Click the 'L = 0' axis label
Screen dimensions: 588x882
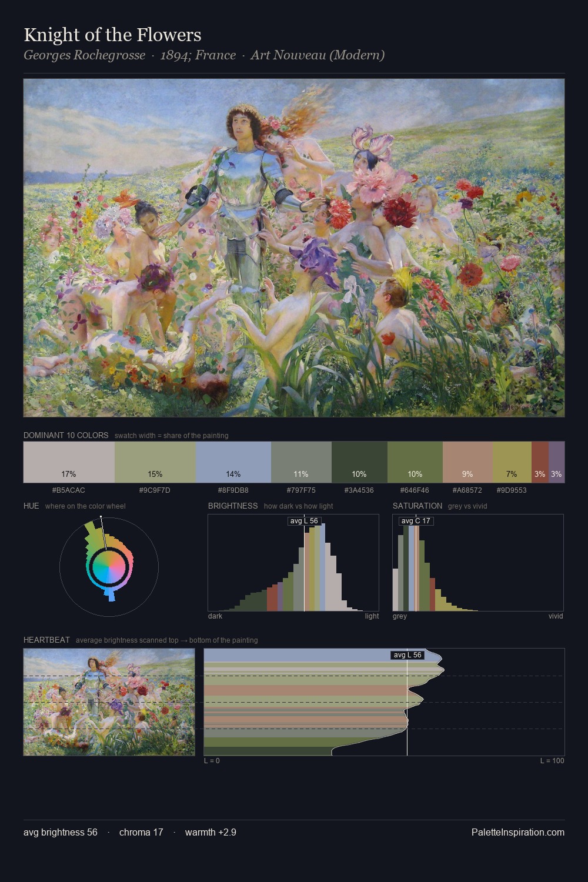tap(212, 761)
